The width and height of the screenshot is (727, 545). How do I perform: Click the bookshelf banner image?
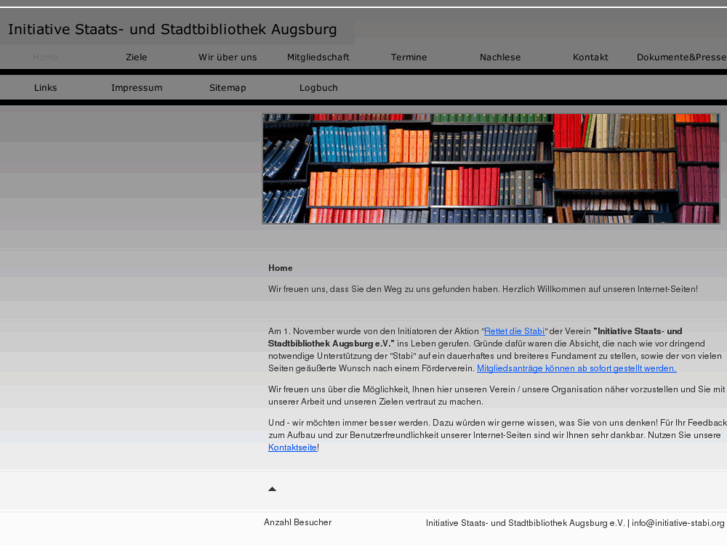pos(491,169)
